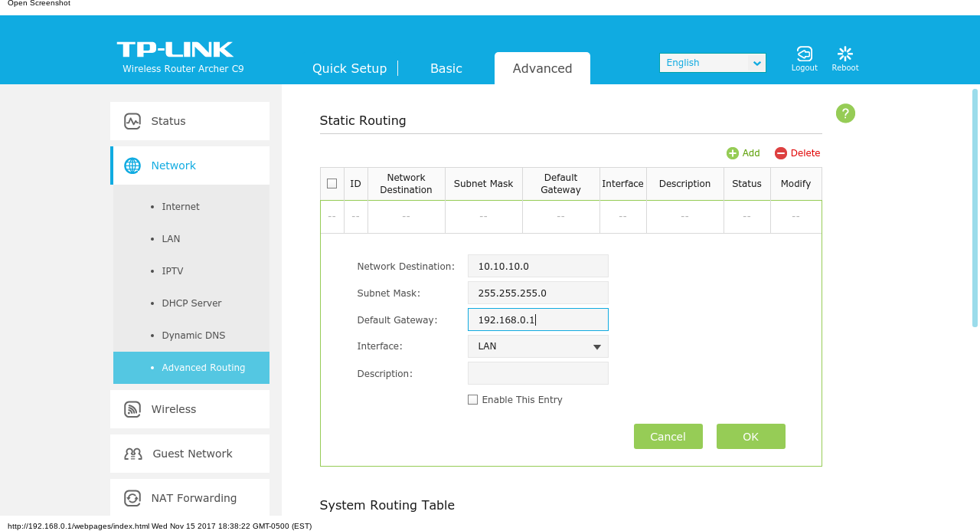Click the TP-LINK logo
980x531 pixels.
(x=175, y=50)
